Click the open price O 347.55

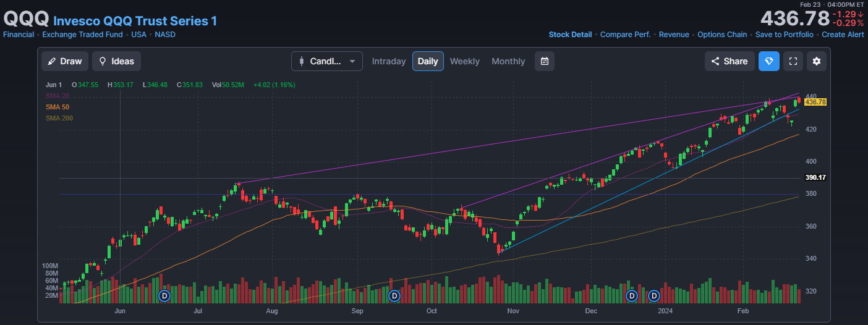pyautogui.click(x=85, y=85)
